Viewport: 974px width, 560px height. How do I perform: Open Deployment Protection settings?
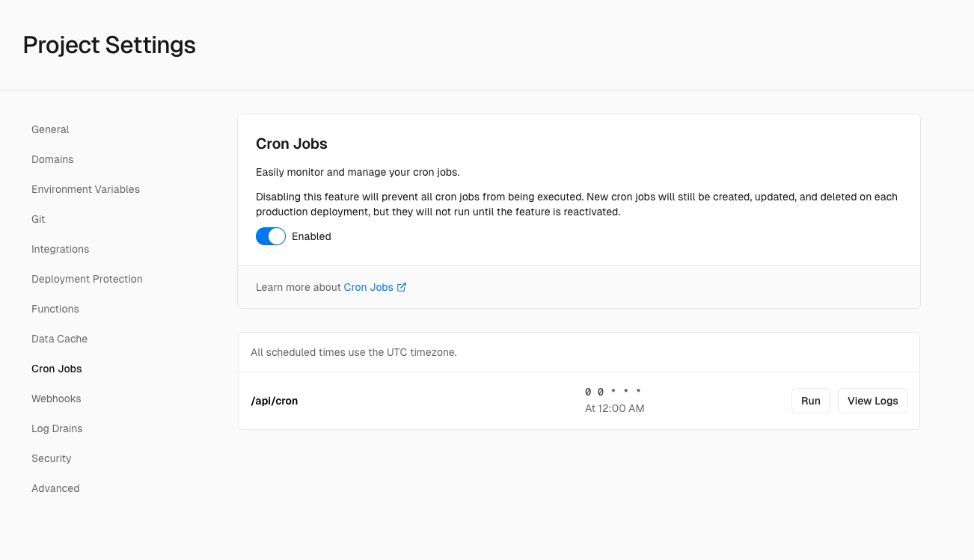click(x=87, y=279)
